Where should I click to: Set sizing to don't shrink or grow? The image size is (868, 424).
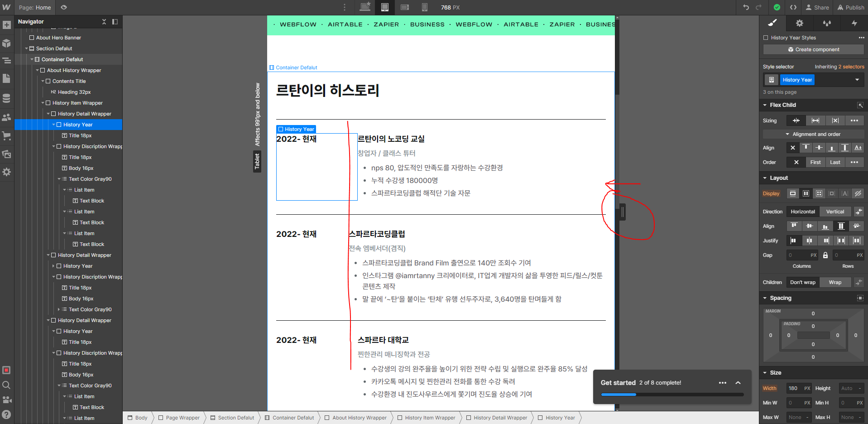[x=835, y=120]
